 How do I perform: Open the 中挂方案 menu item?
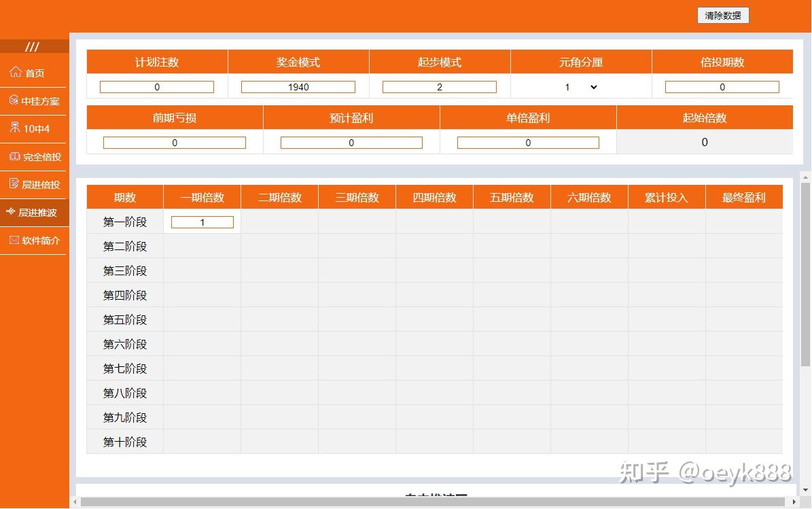pos(34,101)
